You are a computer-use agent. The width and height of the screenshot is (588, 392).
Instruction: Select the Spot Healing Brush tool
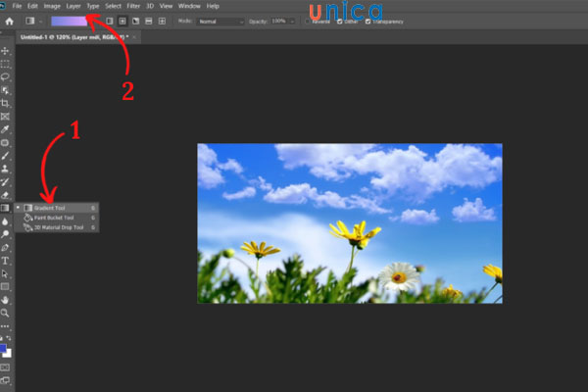tap(5, 142)
